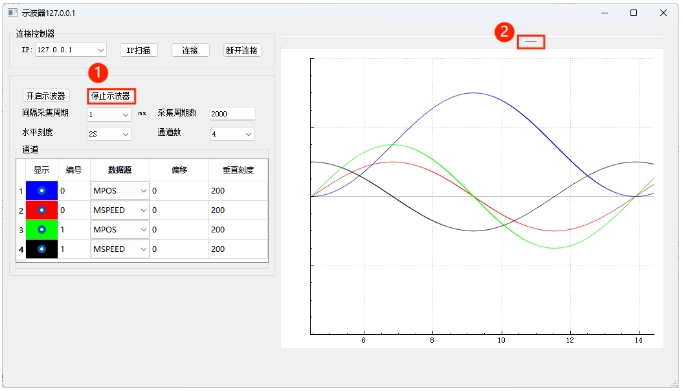
Task: Click the IP扫描 scan button
Action: 139,50
